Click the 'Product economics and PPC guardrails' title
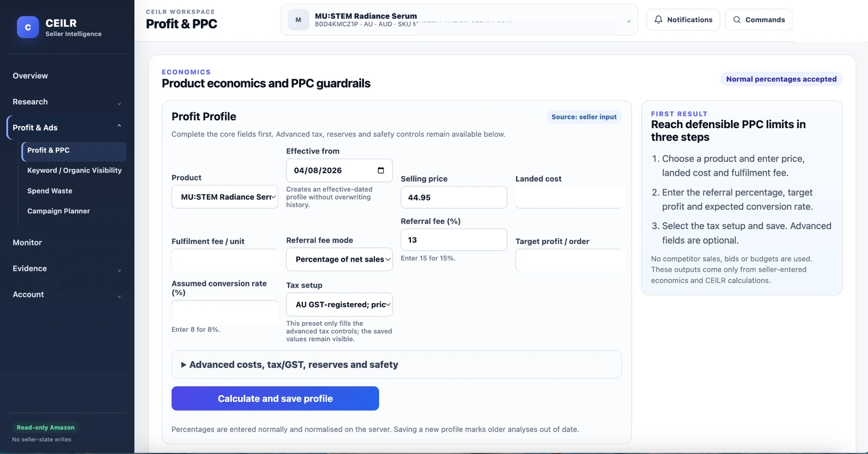Viewport: 868px width, 454px height. tap(266, 84)
